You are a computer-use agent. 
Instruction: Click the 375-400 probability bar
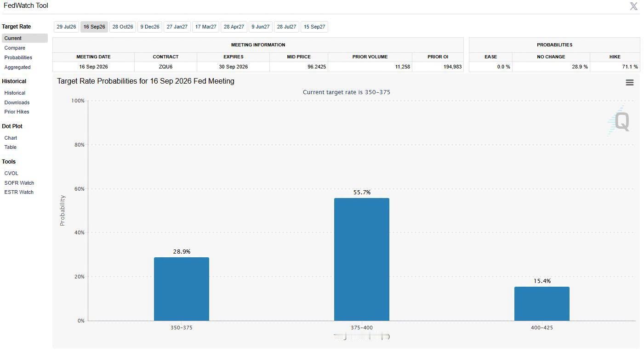(x=362, y=259)
